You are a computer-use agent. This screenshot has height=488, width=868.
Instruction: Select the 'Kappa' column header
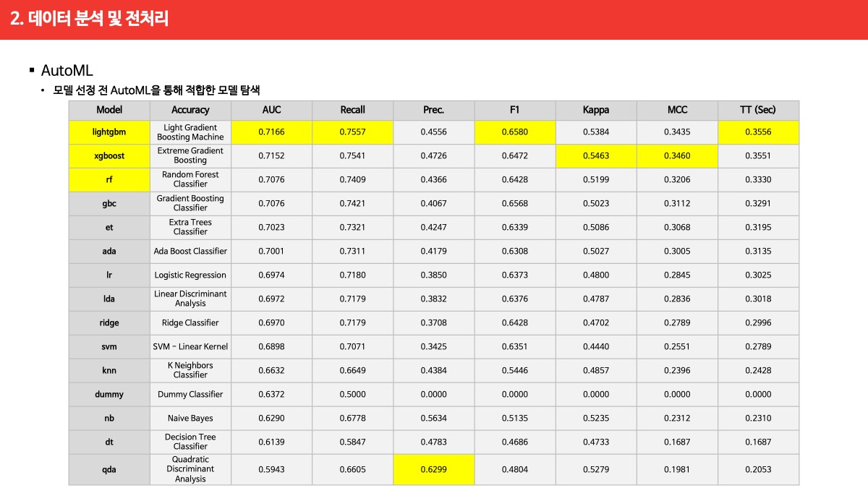pos(595,110)
